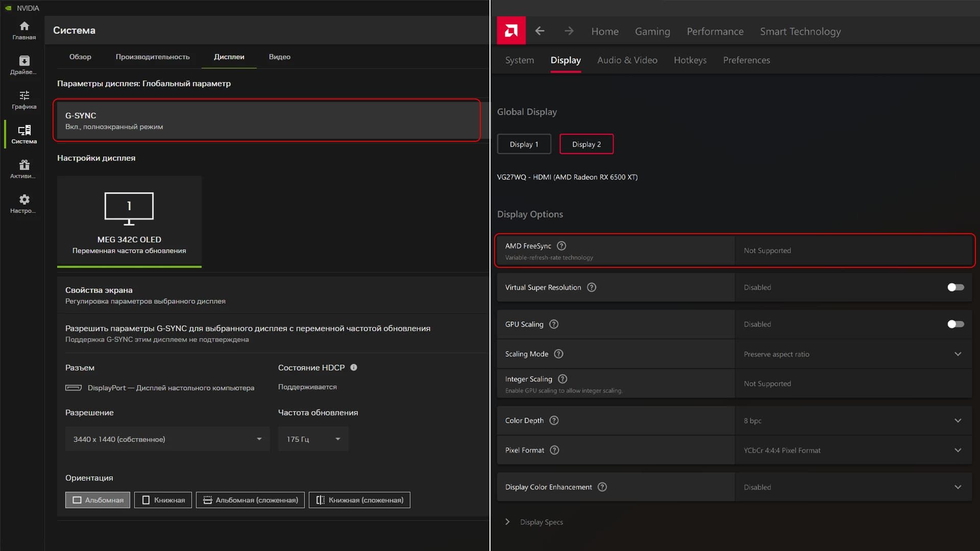Select Книжная orientation
This screenshot has height=551, width=980.
pyautogui.click(x=163, y=500)
